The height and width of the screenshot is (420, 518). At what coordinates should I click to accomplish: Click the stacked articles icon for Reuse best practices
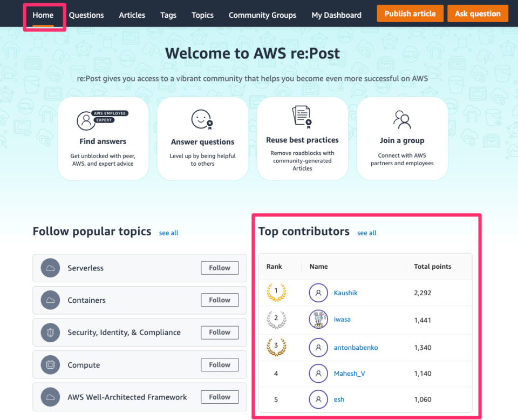click(x=302, y=116)
